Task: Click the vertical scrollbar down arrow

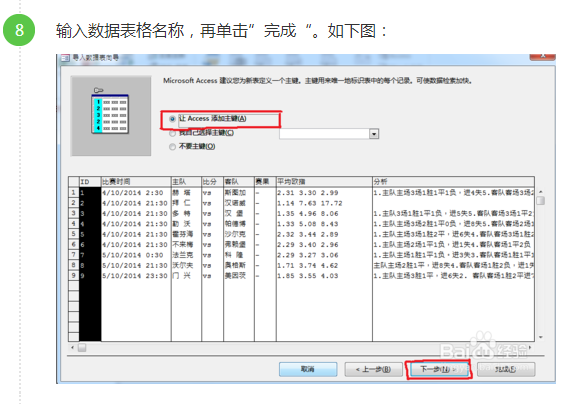Action: (541, 337)
